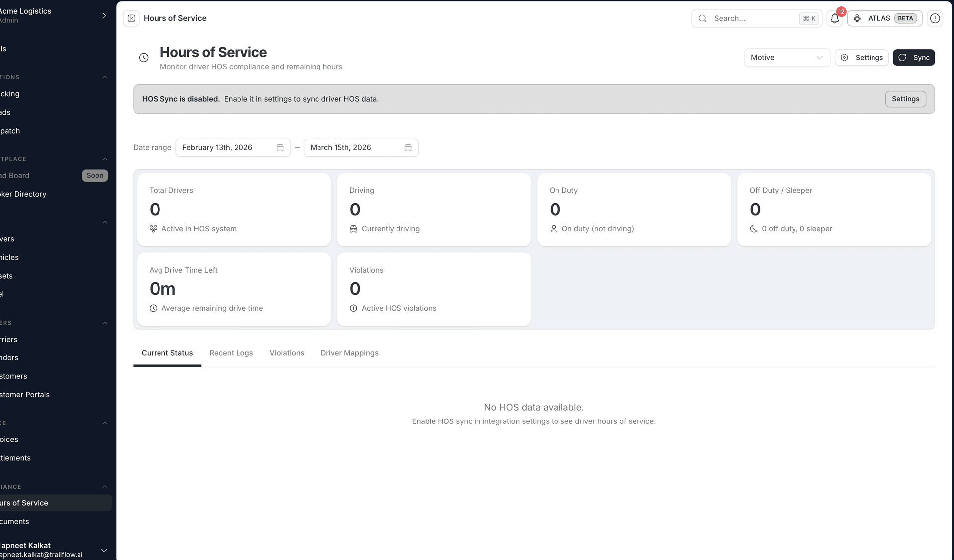Toggle the sidebar panel icon
954x560 pixels.
(x=131, y=18)
